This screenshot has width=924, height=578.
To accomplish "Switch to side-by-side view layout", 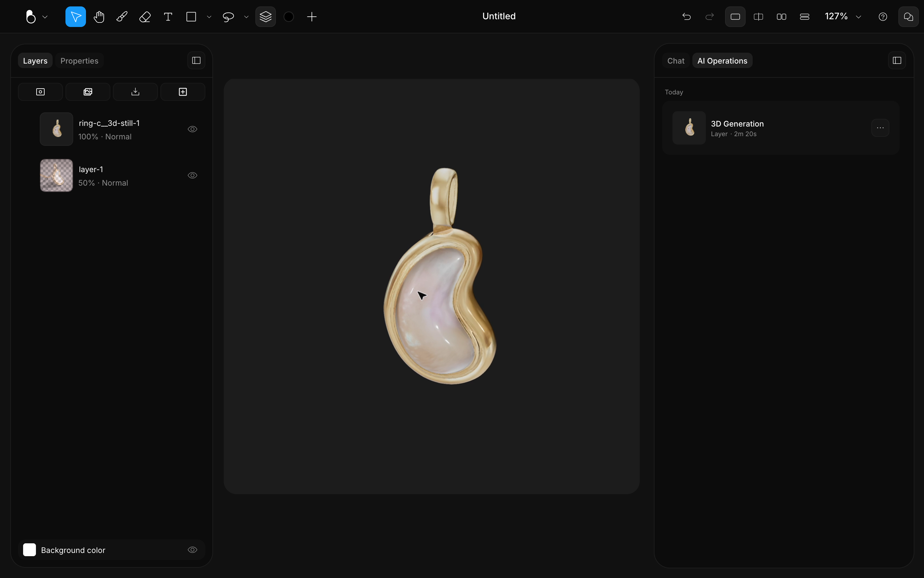I will pyautogui.click(x=782, y=17).
